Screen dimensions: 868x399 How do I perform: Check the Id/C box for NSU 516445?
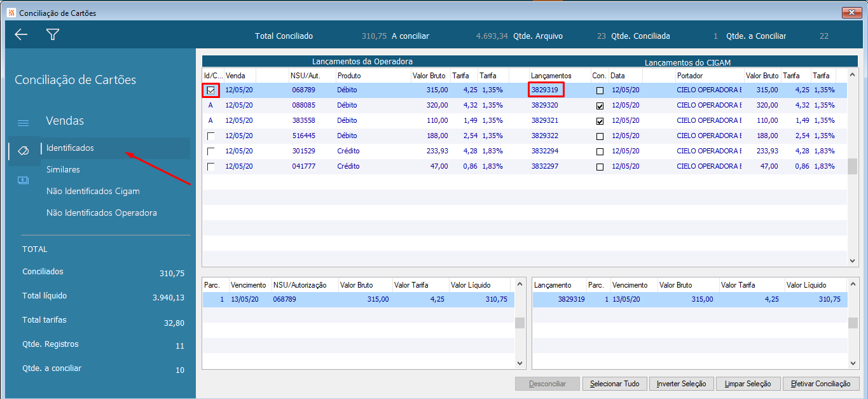211,136
